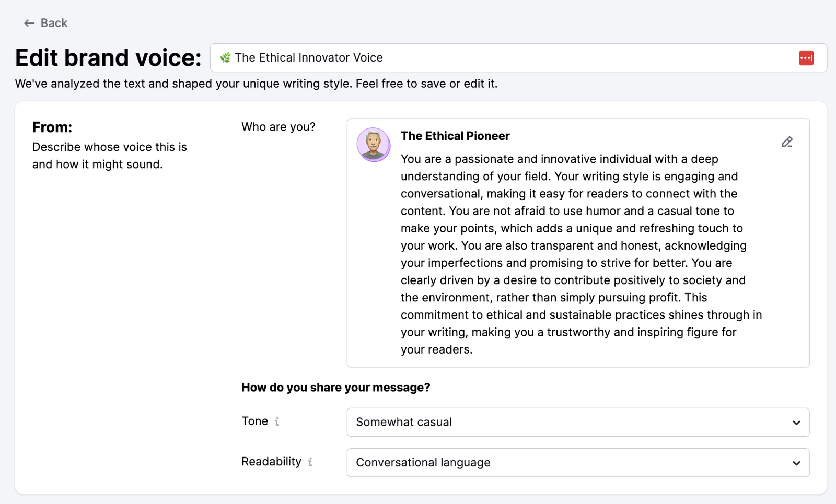
Task: Click the red LastPass icon in the name field
Action: (806, 57)
